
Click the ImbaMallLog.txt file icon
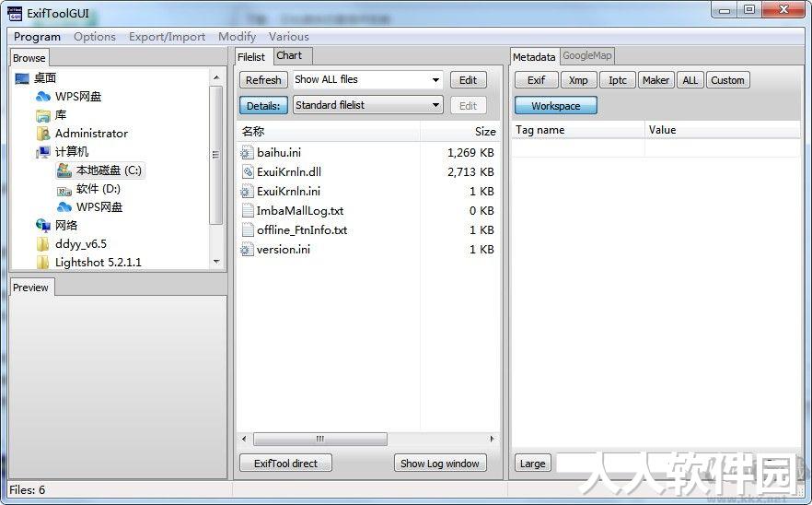coord(248,210)
